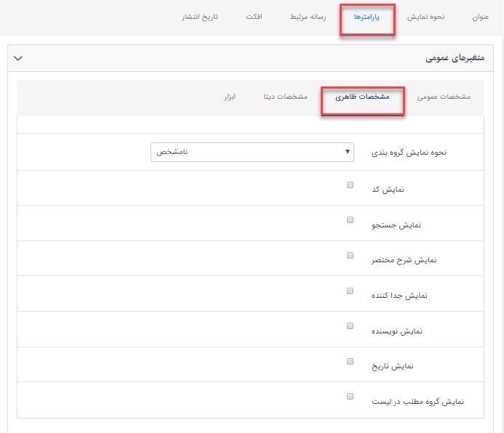Tick the نمایش جستجو checkbox

[x=350, y=220]
